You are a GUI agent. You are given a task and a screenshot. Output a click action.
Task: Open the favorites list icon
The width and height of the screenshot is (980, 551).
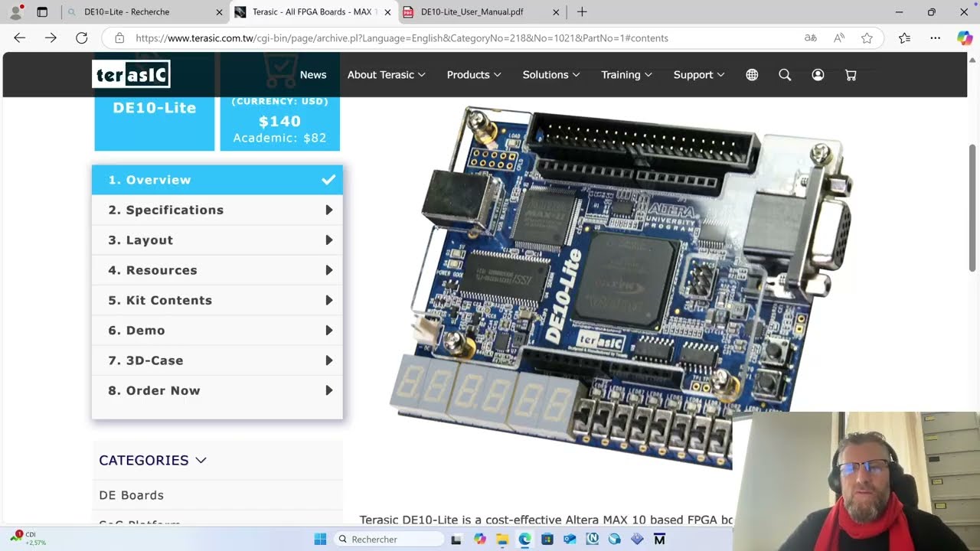click(904, 37)
